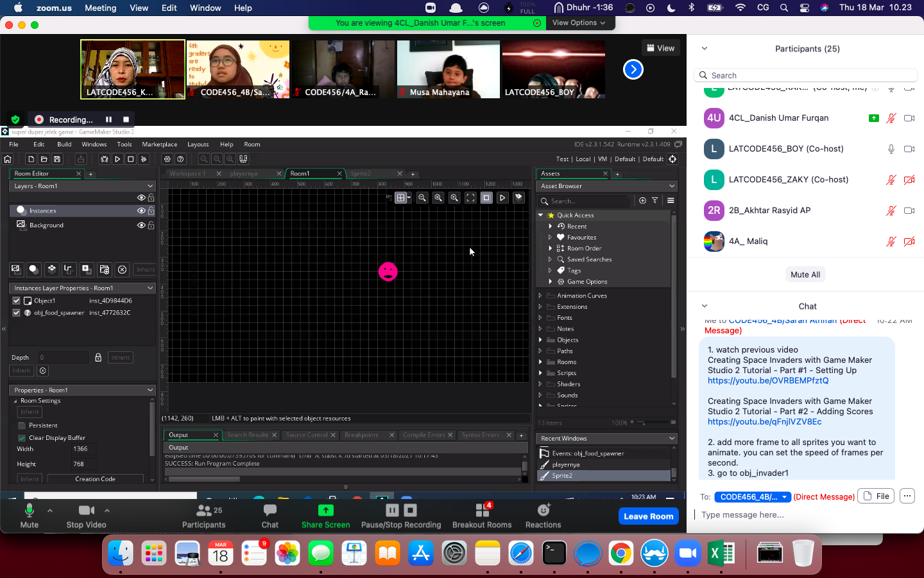Open the Layers - Room1 dropdown
The height and width of the screenshot is (578, 924).
(150, 186)
